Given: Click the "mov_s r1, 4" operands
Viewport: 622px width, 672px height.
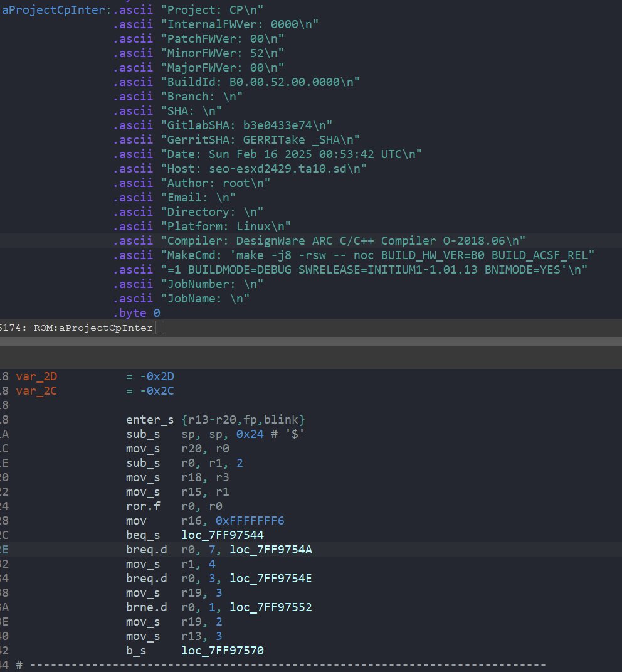Looking at the screenshot, I should pos(198,564).
